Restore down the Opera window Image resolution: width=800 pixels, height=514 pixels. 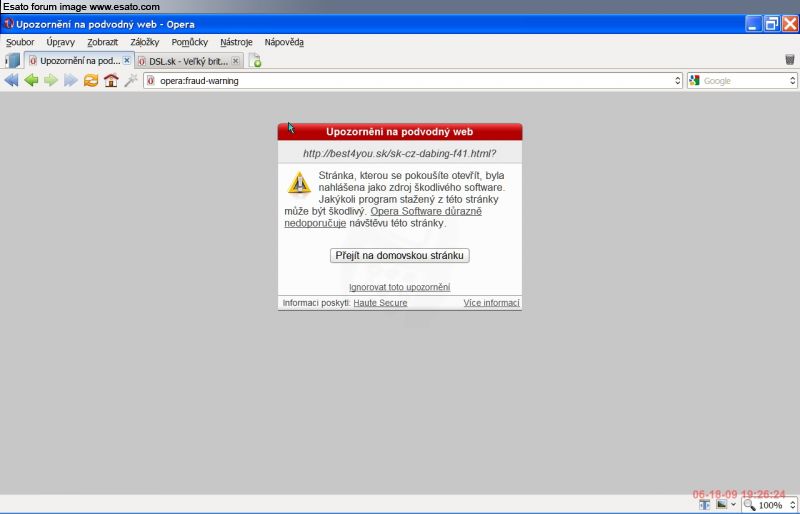(772, 23)
